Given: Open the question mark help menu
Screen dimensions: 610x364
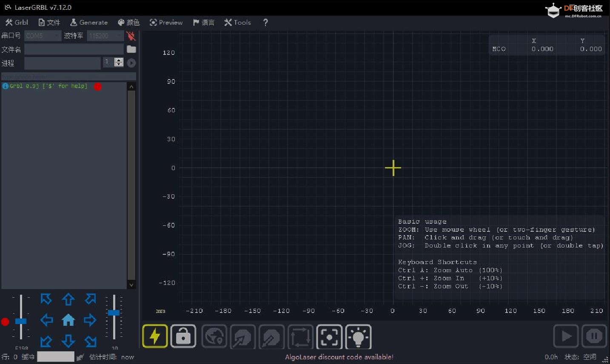Looking at the screenshot, I should (265, 23).
